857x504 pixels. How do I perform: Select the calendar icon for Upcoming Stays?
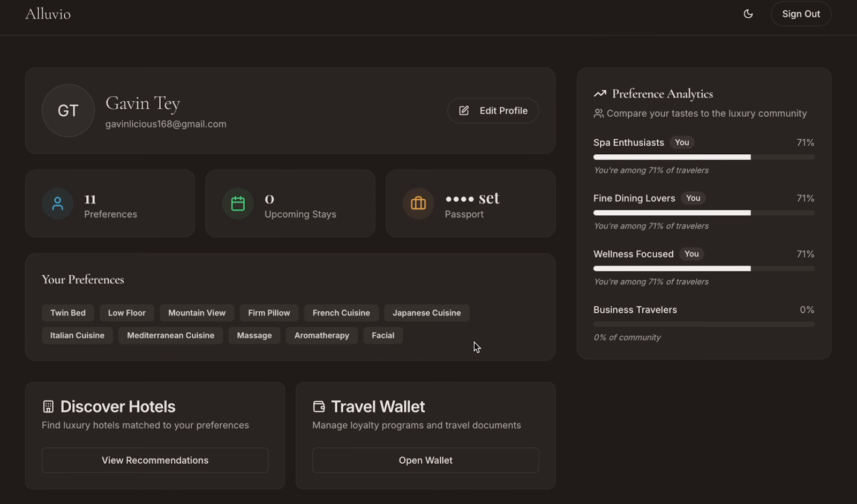pyautogui.click(x=237, y=204)
